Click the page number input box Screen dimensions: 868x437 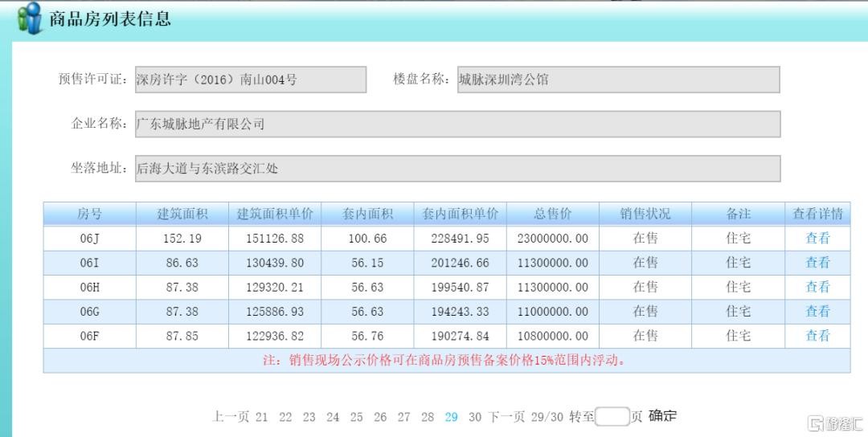[612, 416]
